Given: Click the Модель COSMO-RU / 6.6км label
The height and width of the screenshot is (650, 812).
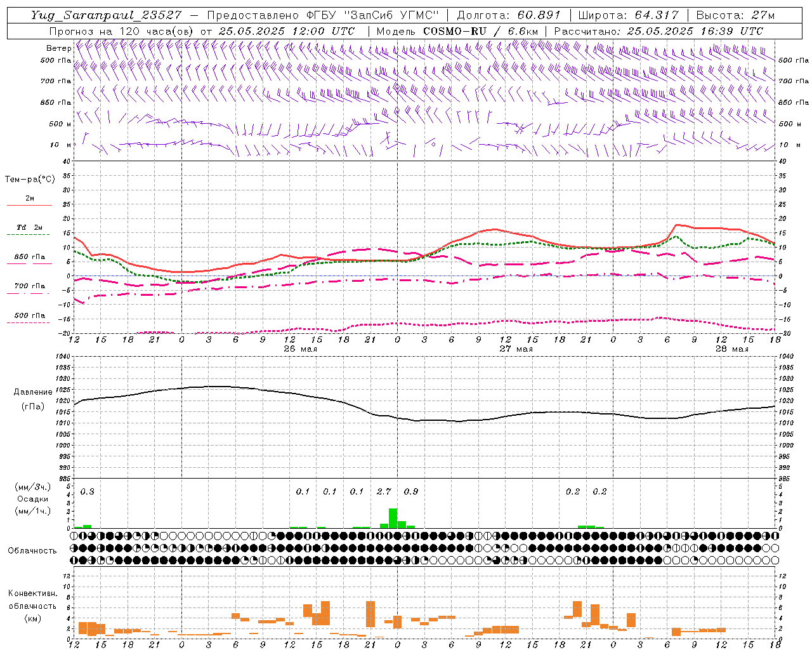Looking at the screenshot, I should coord(457,31).
